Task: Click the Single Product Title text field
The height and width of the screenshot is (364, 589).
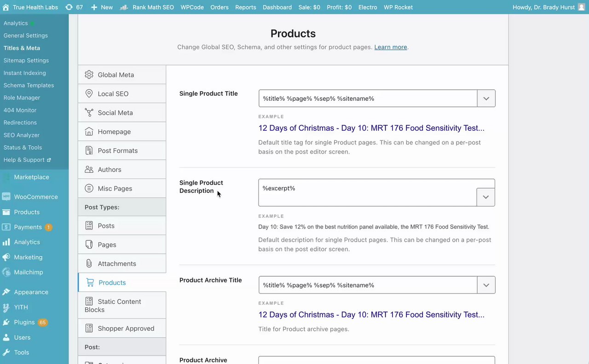Action: [367, 98]
